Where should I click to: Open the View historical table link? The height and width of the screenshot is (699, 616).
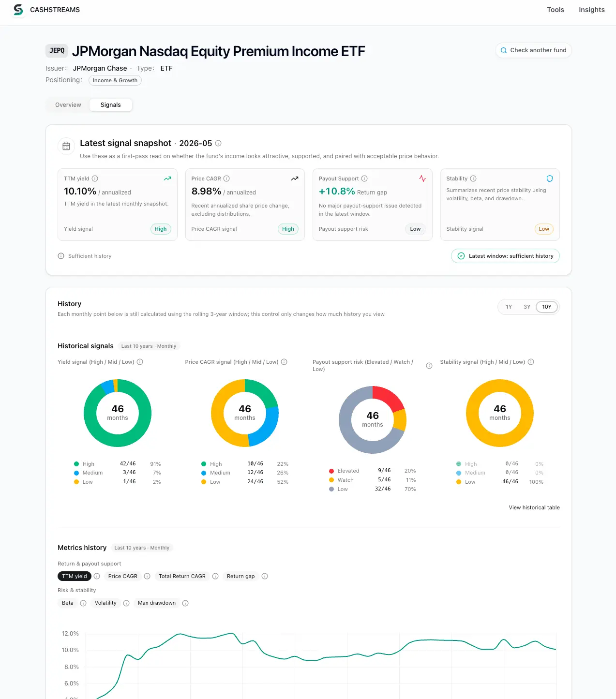pos(534,507)
